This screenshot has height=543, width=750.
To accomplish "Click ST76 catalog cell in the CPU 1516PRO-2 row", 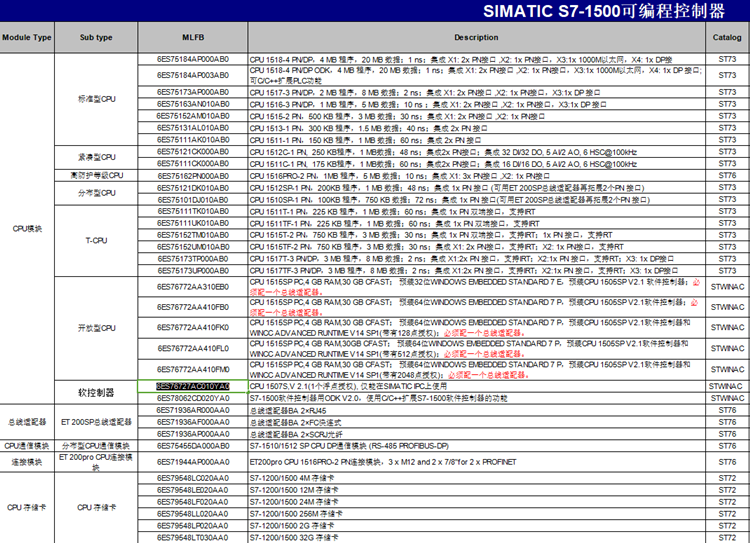I will (x=727, y=176).
